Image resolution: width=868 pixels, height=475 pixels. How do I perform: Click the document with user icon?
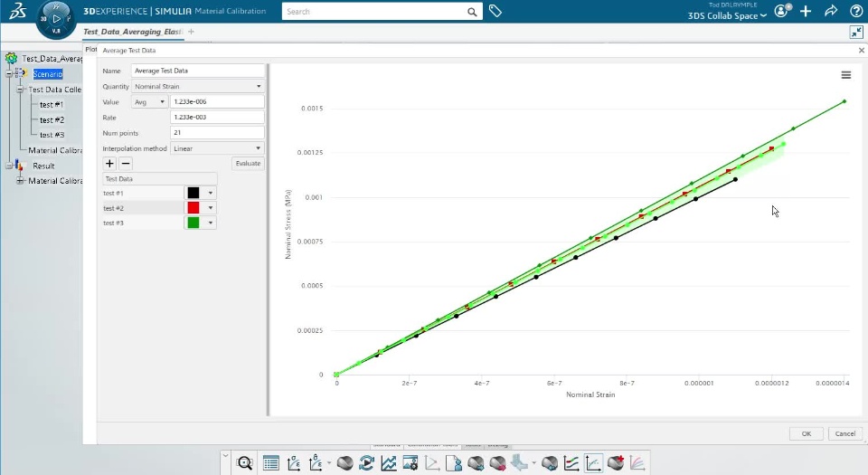coord(453,462)
